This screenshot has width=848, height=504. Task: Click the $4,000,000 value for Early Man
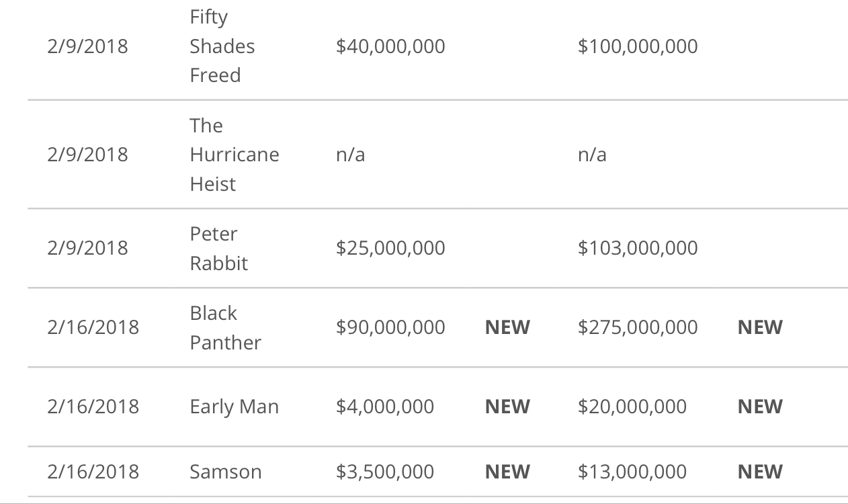[x=385, y=407]
